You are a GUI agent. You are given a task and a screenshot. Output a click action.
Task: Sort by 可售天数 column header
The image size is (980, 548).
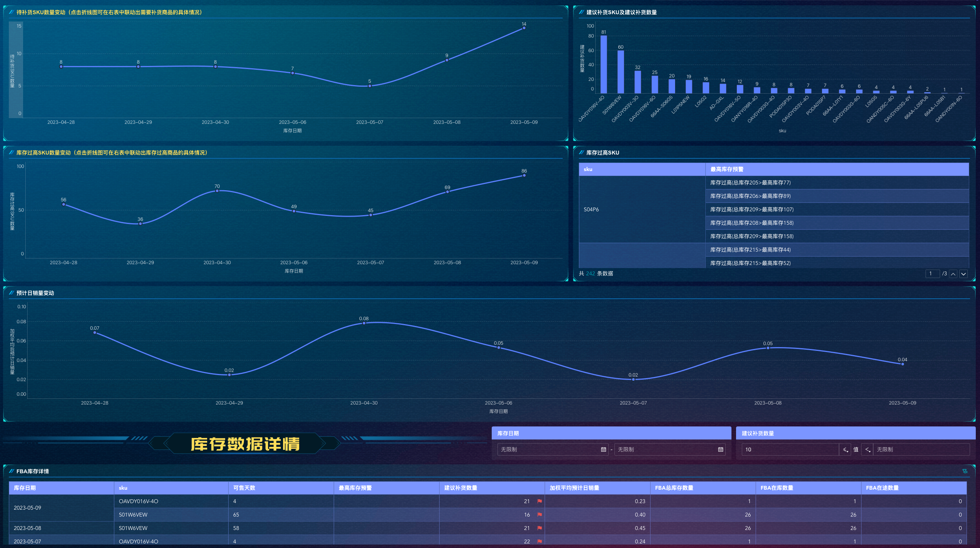244,488
